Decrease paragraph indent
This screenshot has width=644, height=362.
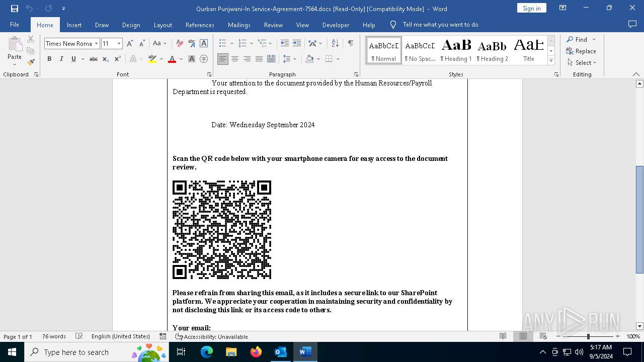coord(285,44)
